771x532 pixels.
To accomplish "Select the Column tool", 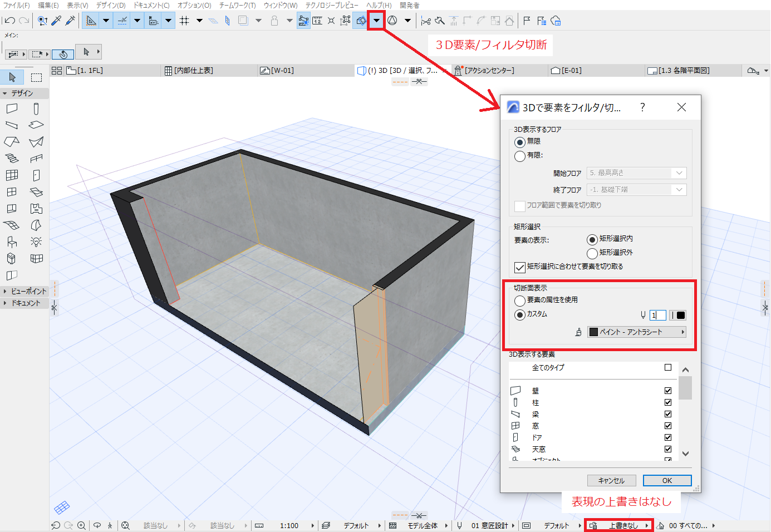I will (x=36, y=109).
